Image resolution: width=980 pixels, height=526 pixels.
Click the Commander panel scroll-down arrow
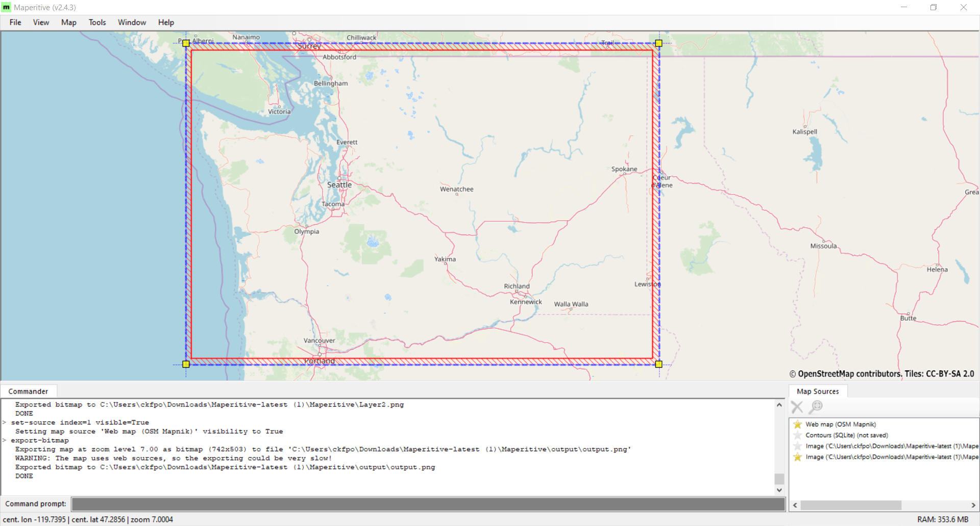[779, 490]
